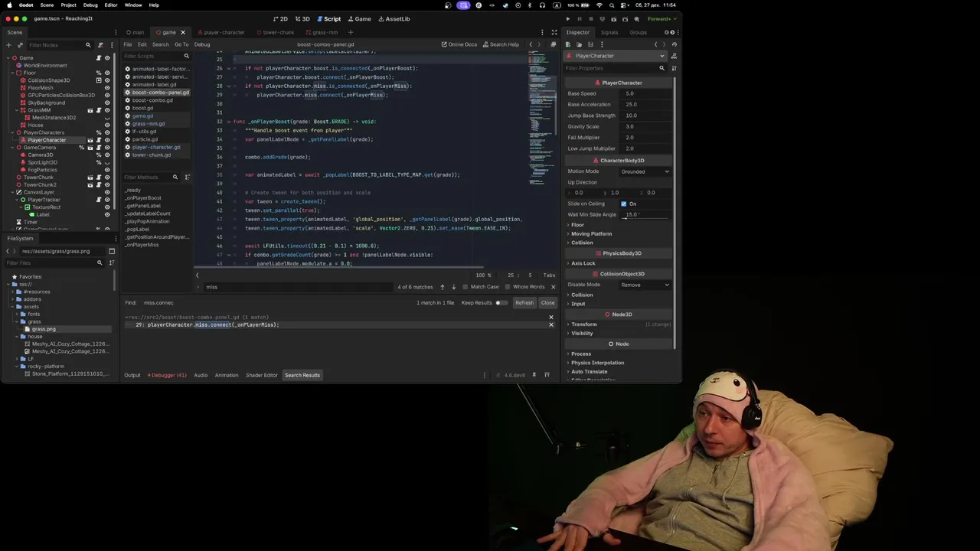Open the scene-instance icon on TowerChunk node
The height and width of the screenshot is (551, 980).
pos(90,178)
